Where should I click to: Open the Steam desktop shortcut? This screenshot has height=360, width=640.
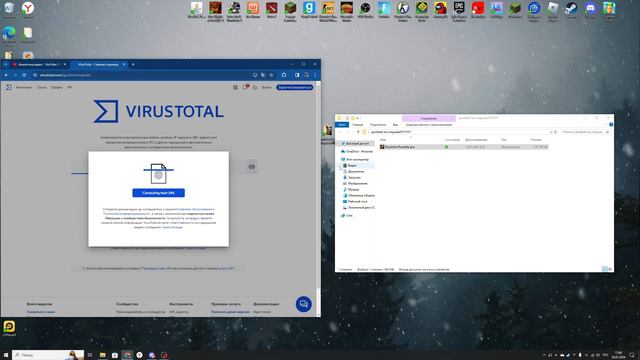(x=571, y=8)
